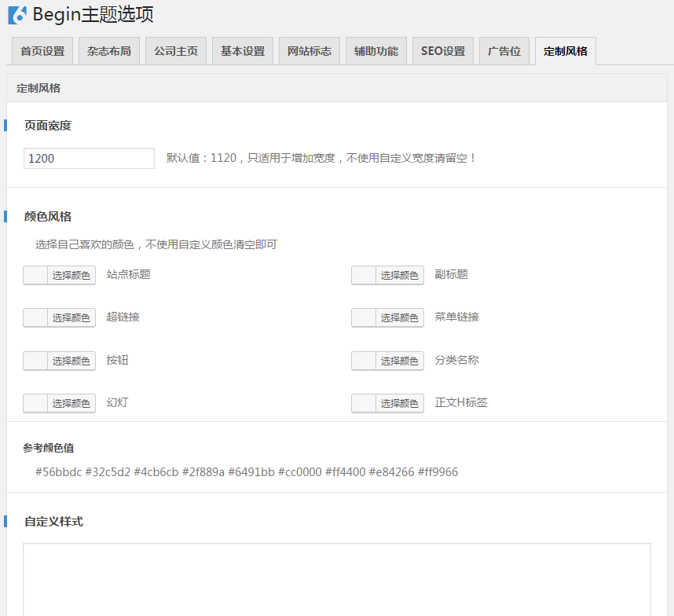Switch to the 杂志布局 tab
674x616 pixels.
(x=109, y=51)
